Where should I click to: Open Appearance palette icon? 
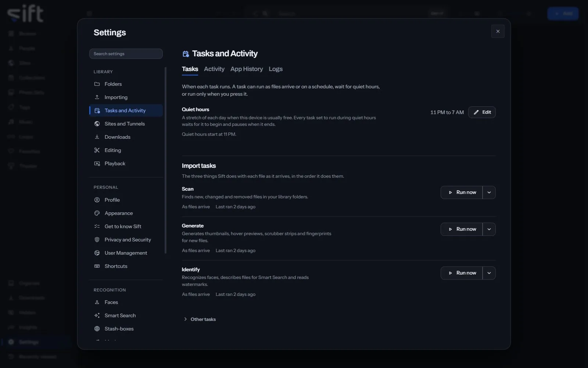click(x=97, y=213)
